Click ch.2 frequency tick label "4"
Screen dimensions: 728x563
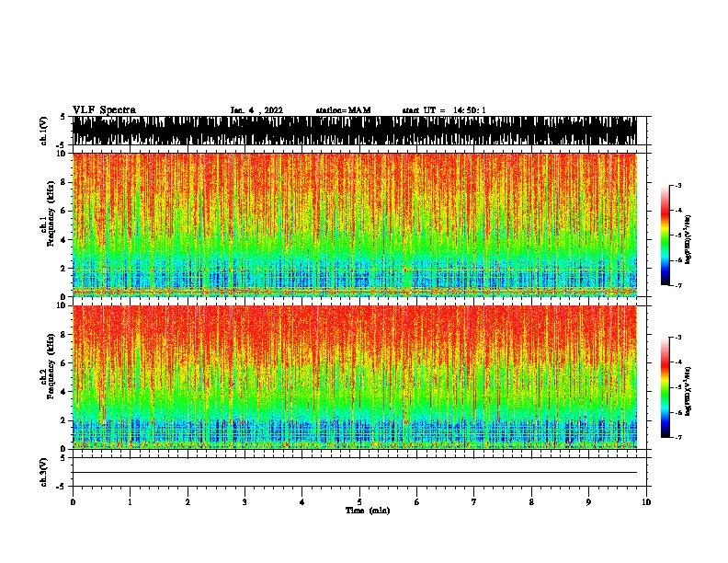[x=64, y=392]
